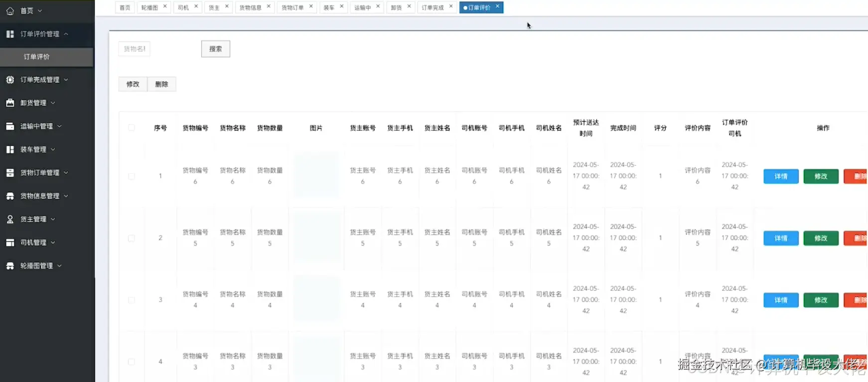Expand the 货主管理 menu
Viewport: 868px width, 382px height.
(53, 219)
